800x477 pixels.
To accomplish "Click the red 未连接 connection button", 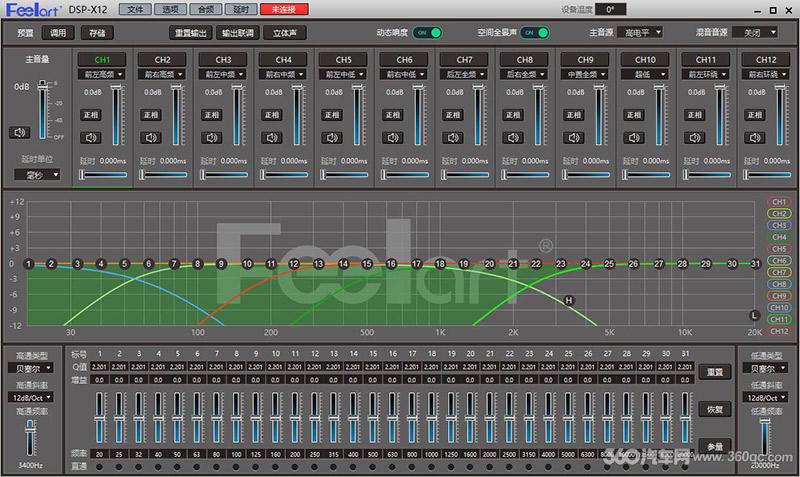I will tap(284, 9).
